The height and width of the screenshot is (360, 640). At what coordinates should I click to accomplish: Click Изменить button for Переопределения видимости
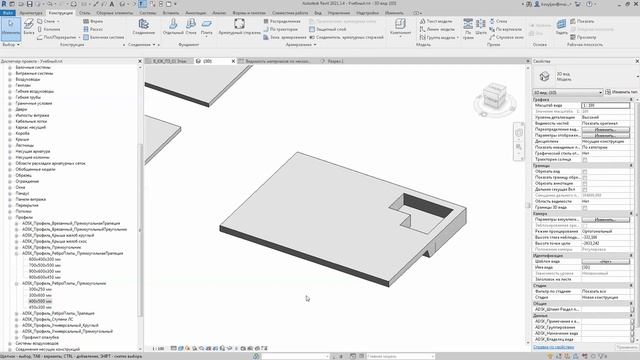[605, 129]
